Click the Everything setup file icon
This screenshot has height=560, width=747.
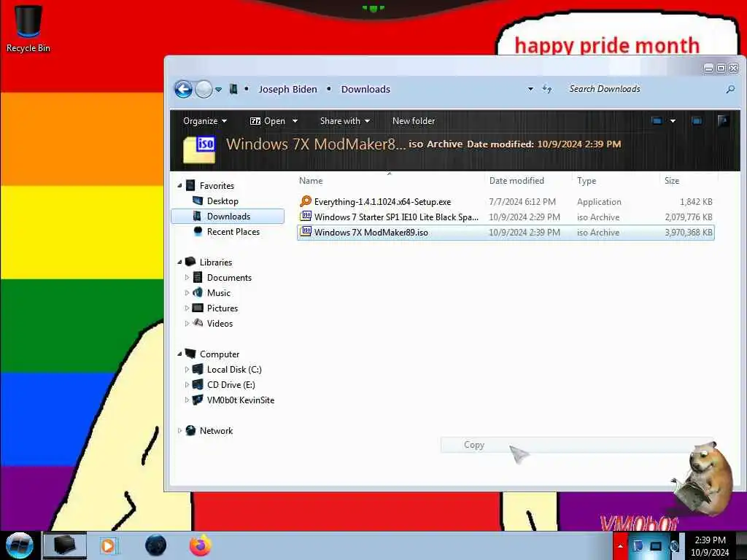pyautogui.click(x=306, y=201)
